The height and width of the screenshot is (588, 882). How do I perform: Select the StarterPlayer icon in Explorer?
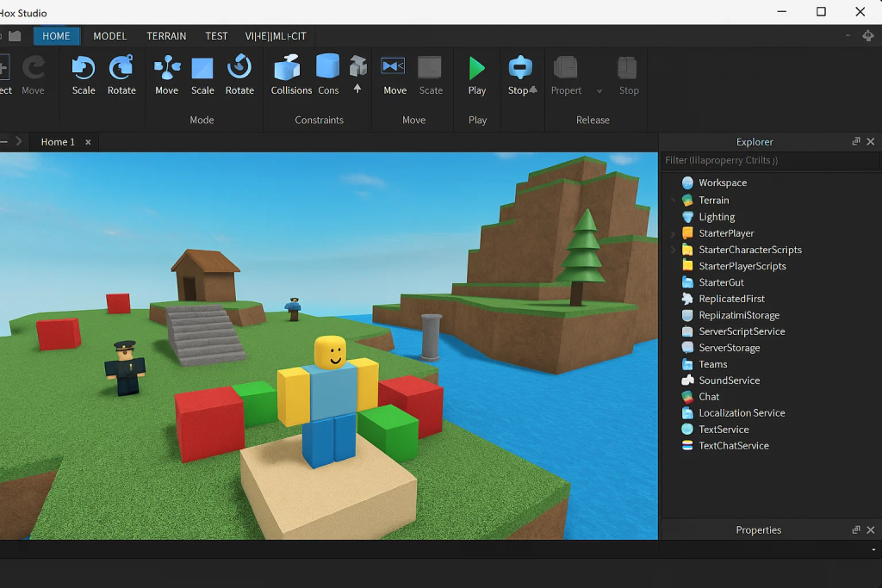tap(687, 233)
